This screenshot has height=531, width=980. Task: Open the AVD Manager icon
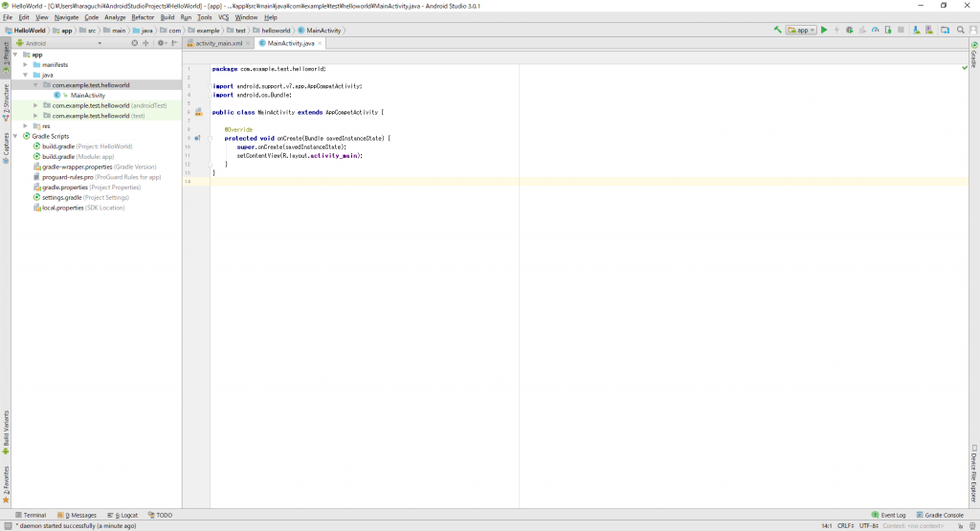[x=929, y=30]
